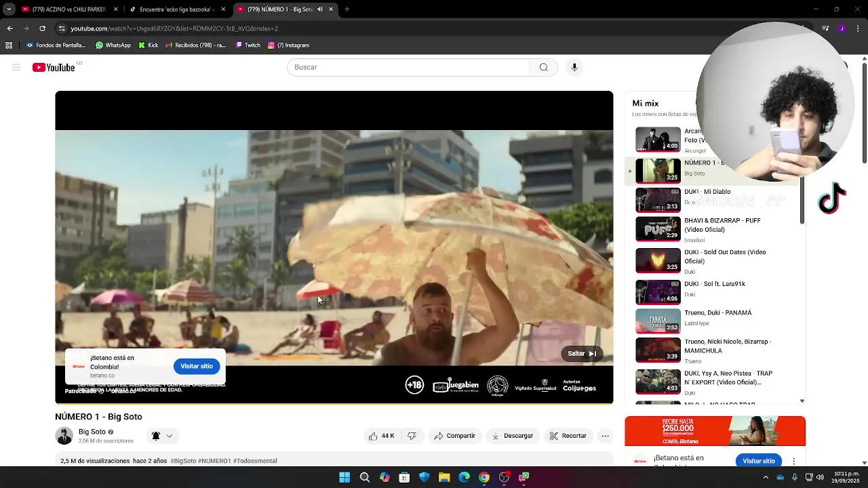Viewport: 868px width, 488px height.
Task: Click the #Todoesmental hashtag in description
Action: click(x=255, y=461)
